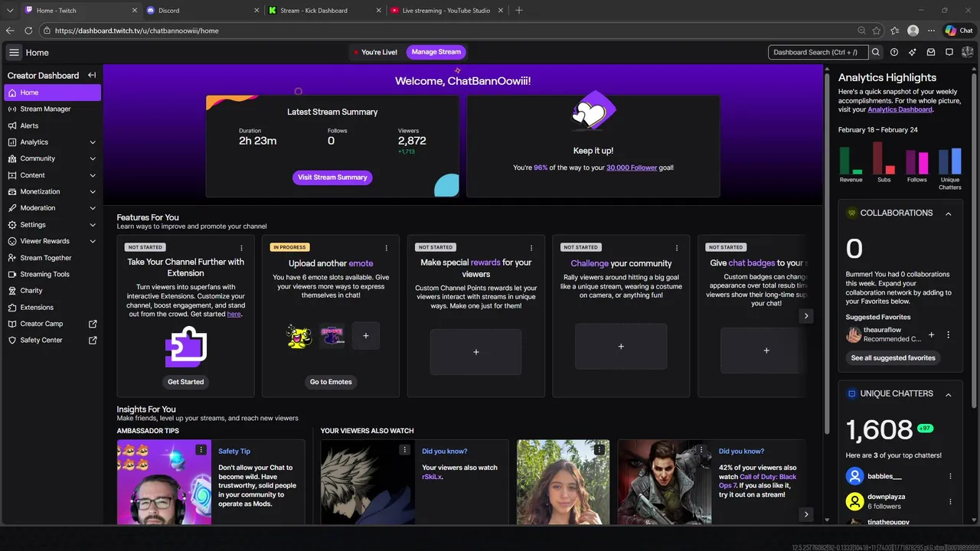Click the Stream Manager sidebar icon
Screen dimensions: 980x551
(x=12, y=109)
